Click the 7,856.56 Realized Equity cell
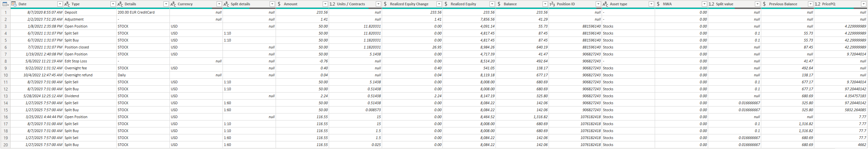Image resolution: width=868 pixels, height=149 pixels. (469, 19)
